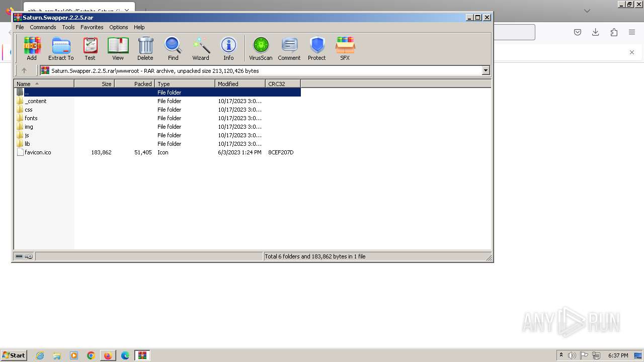The width and height of the screenshot is (644, 362).
Task: Click the status bar drive icon
Action: pyautogui.click(x=19, y=256)
